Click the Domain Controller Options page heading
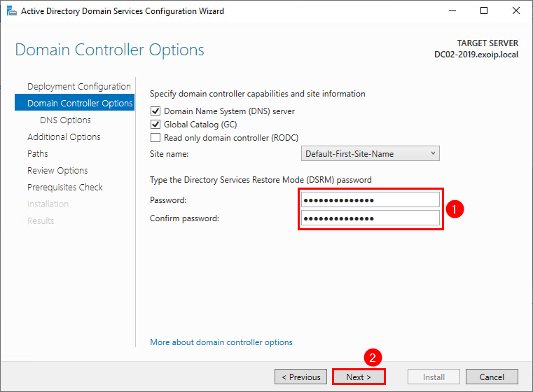 coord(109,50)
